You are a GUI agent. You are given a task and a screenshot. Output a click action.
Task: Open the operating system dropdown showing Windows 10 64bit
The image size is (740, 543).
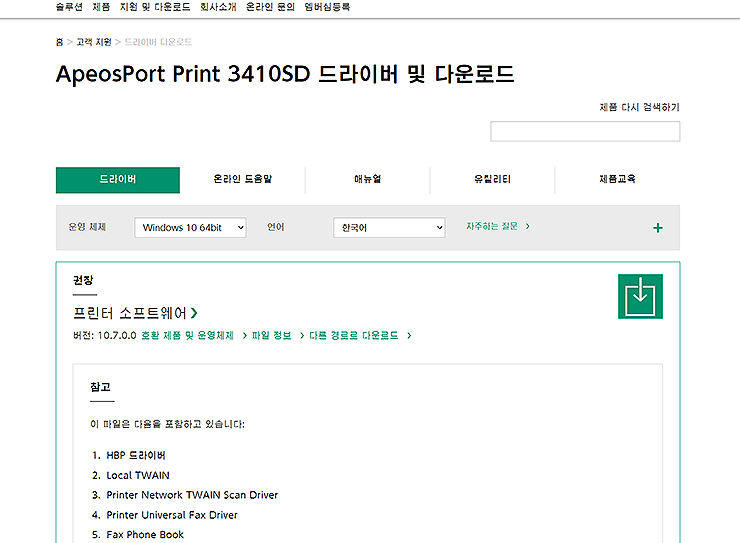(190, 227)
